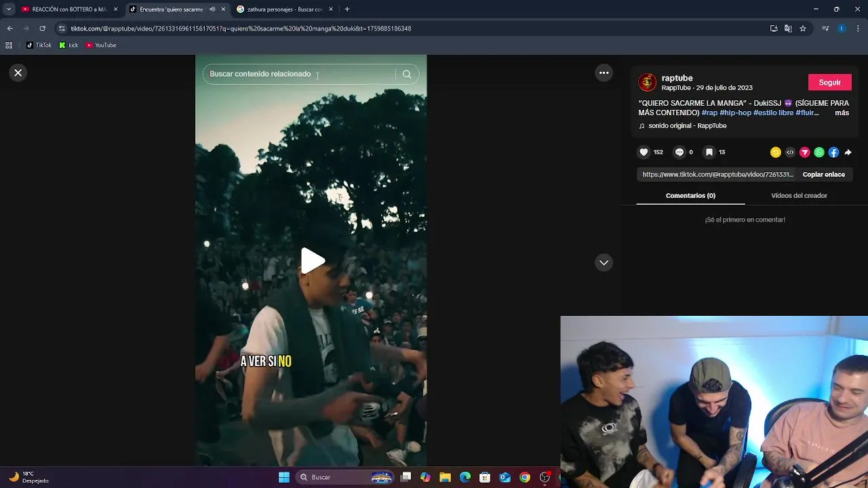868x488 pixels.
Task: Get the embed code via the code icon
Action: pos(790,152)
